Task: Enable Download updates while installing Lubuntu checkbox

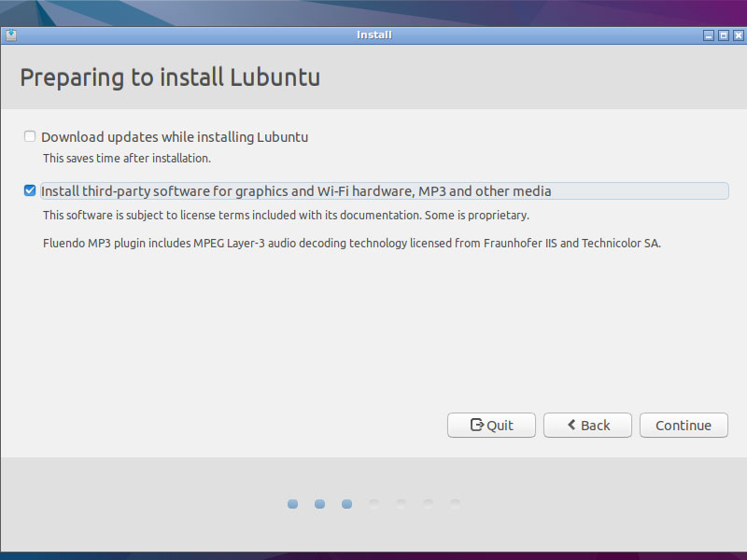Action: [x=30, y=136]
